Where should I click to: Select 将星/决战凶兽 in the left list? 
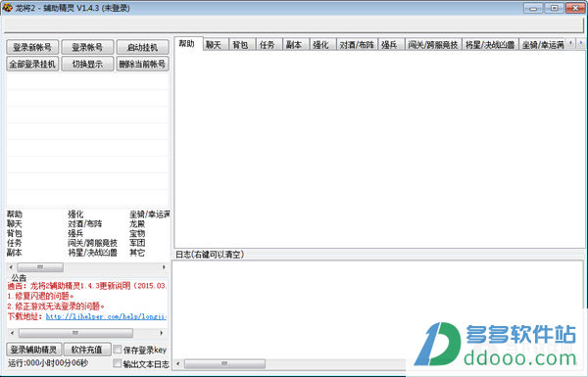[93, 253]
